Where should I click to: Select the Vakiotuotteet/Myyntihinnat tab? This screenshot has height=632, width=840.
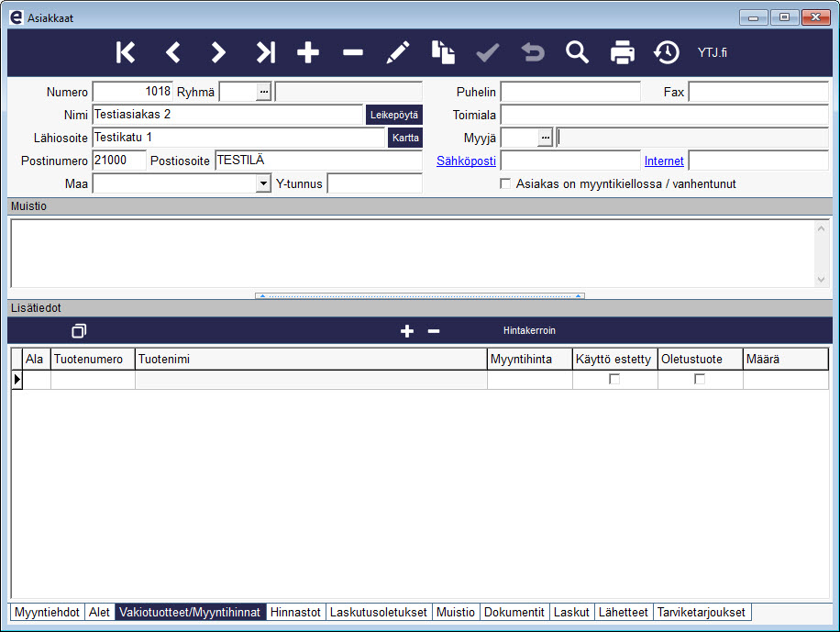pyautogui.click(x=190, y=612)
